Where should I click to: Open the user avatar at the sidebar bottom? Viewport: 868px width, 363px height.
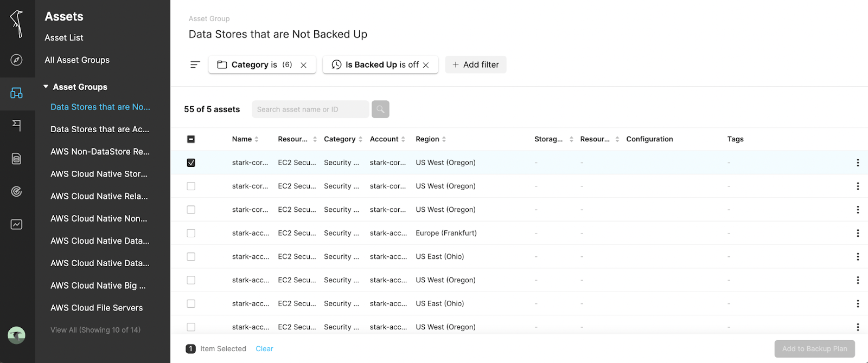tap(17, 335)
